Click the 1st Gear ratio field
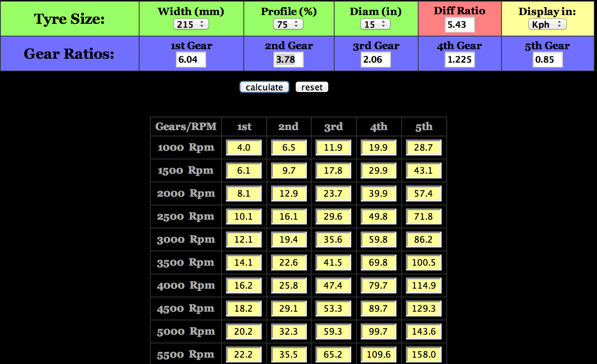Image resolution: width=597 pixels, height=364 pixels. tap(191, 59)
